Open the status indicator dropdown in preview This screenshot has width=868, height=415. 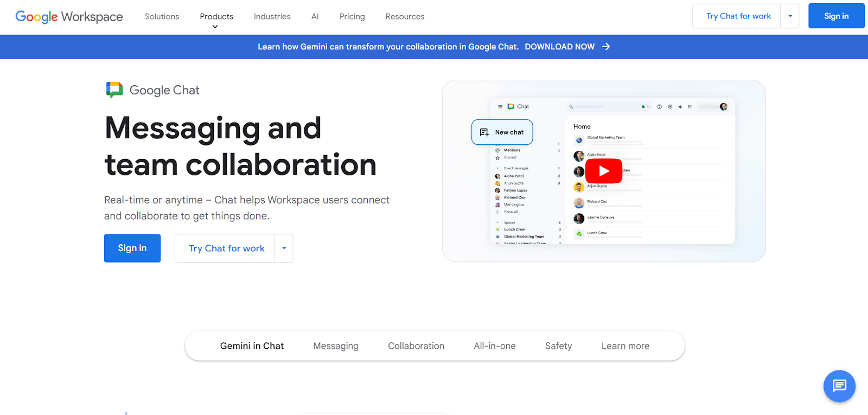tap(646, 107)
